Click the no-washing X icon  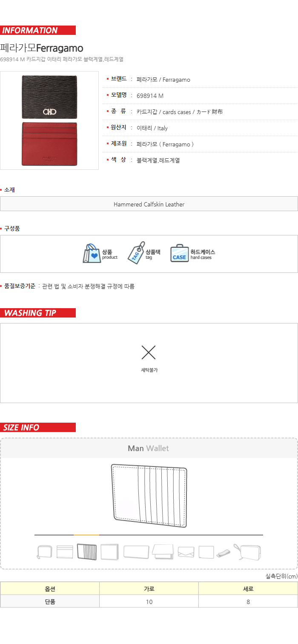coord(149,352)
